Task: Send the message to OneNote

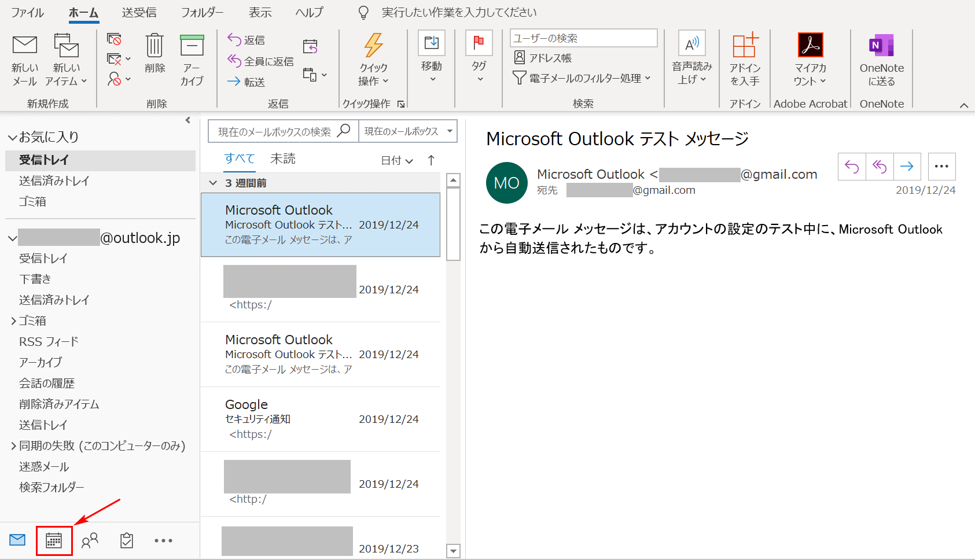Action: click(x=881, y=60)
